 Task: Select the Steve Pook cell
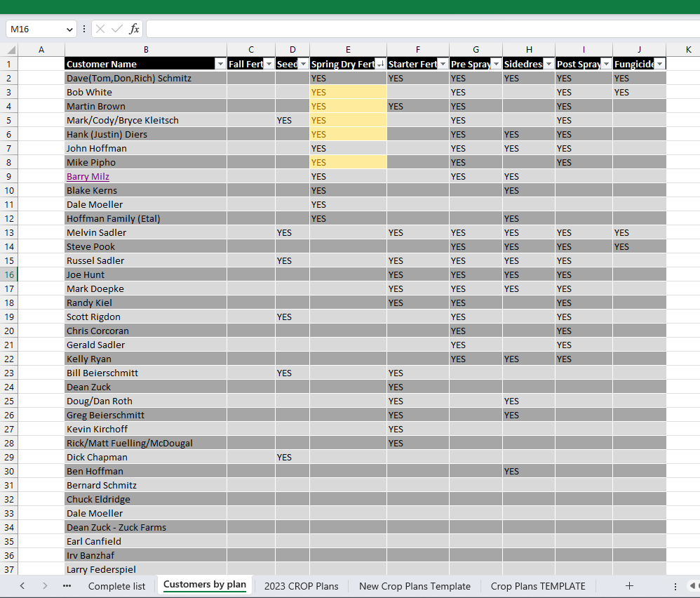point(146,246)
